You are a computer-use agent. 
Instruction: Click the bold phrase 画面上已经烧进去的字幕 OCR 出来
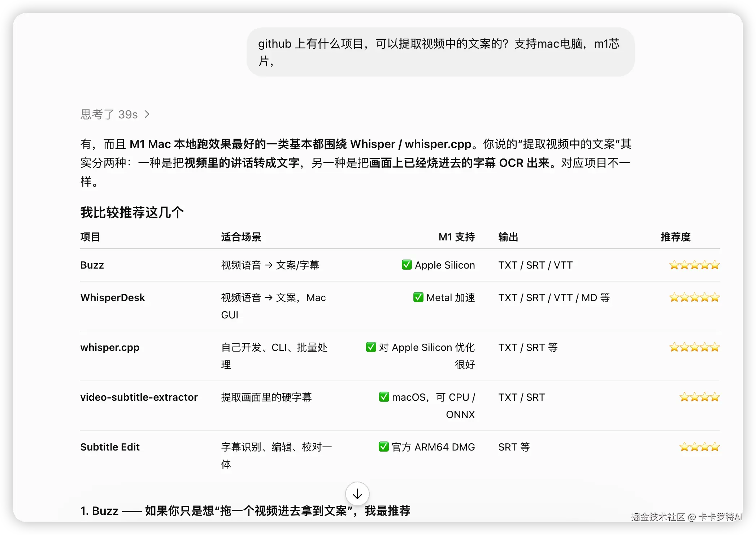pyautogui.click(x=459, y=163)
